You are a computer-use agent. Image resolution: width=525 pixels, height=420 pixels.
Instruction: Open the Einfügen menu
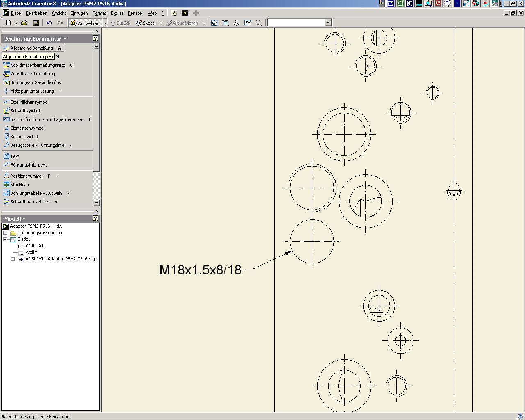coord(79,13)
